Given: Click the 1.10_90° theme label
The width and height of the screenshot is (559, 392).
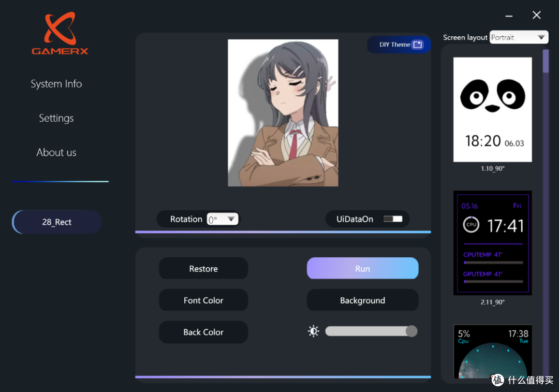Looking at the screenshot, I should (493, 168).
